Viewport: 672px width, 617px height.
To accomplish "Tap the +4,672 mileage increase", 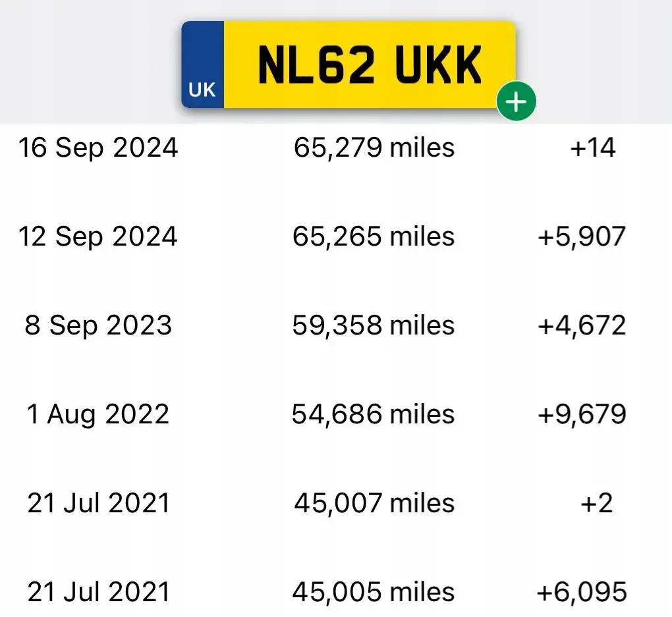I will 582,325.
